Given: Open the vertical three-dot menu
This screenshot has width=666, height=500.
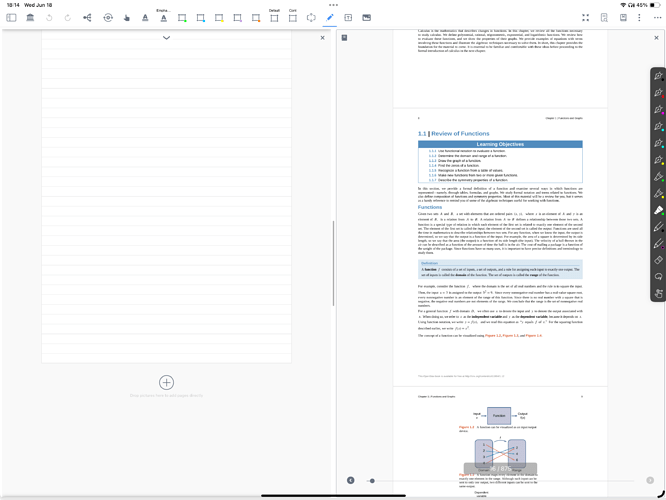Looking at the screenshot, I should pyautogui.click(x=639, y=17).
